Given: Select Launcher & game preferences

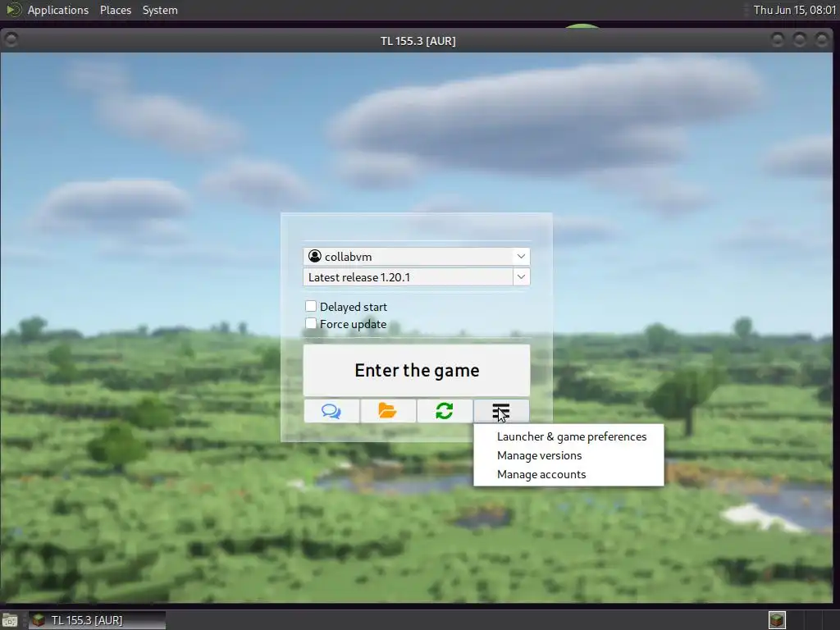Looking at the screenshot, I should [571, 436].
